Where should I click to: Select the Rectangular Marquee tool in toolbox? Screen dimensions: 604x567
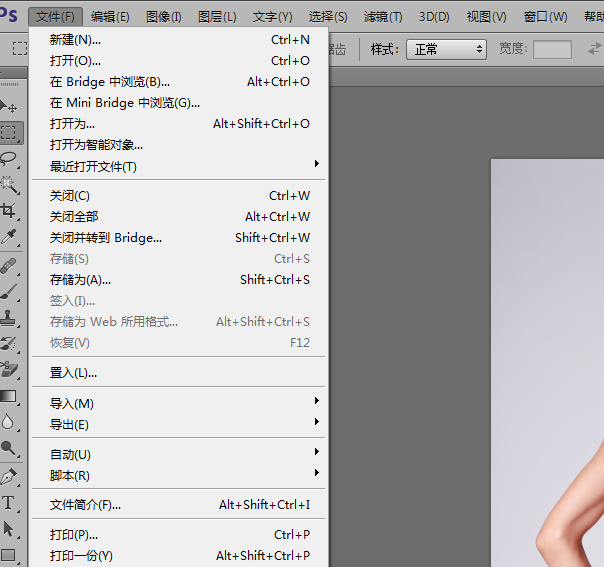[8, 133]
